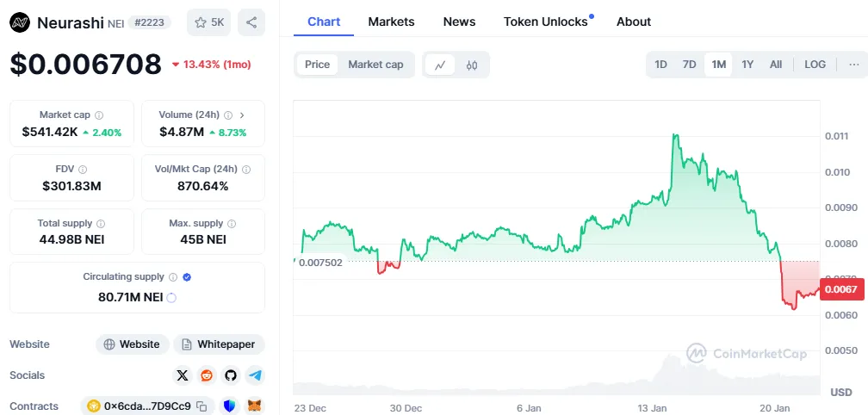Add Neurashi to watchlist with star button
The image size is (868, 415).
coord(210,22)
